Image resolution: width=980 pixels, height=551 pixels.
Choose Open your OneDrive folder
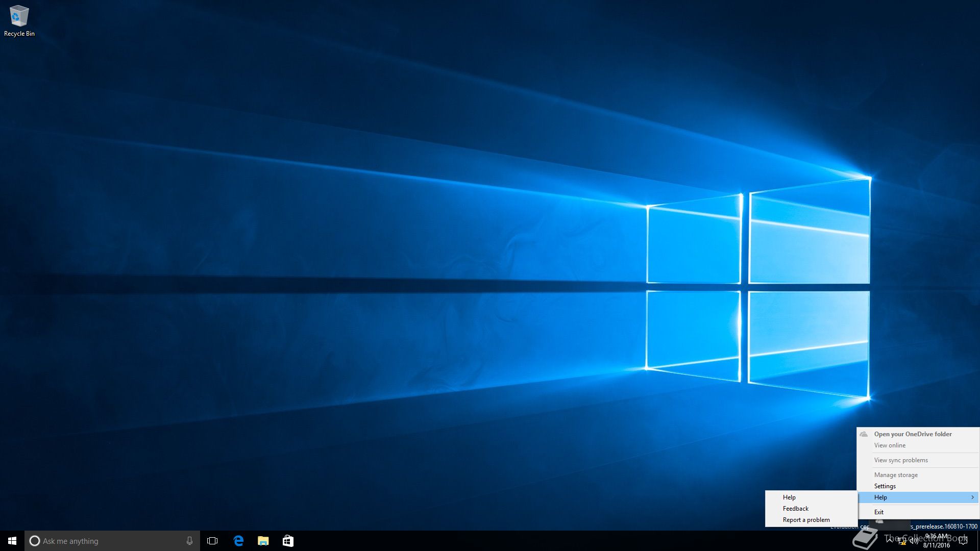[x=918, y=434]
